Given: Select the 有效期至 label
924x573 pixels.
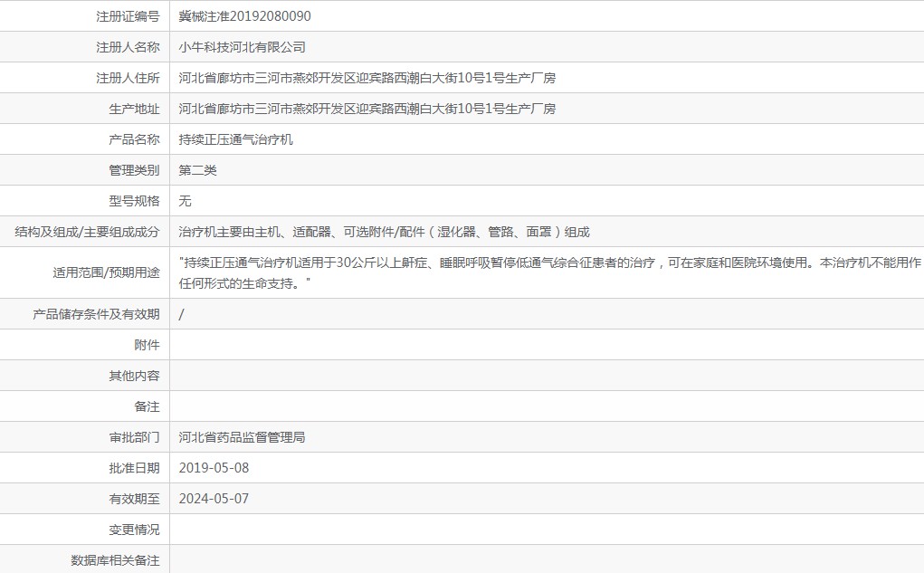Looking at the screenshot, I should [134, 499].
